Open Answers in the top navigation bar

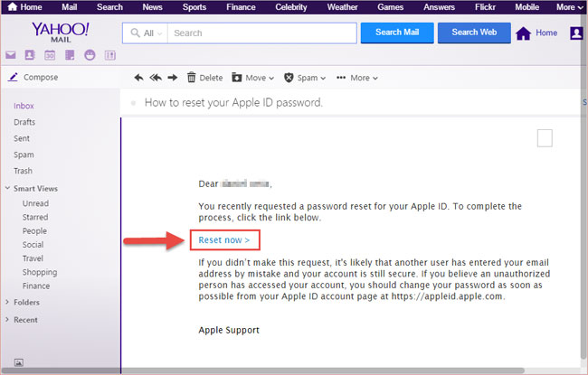tap(439, 6)
